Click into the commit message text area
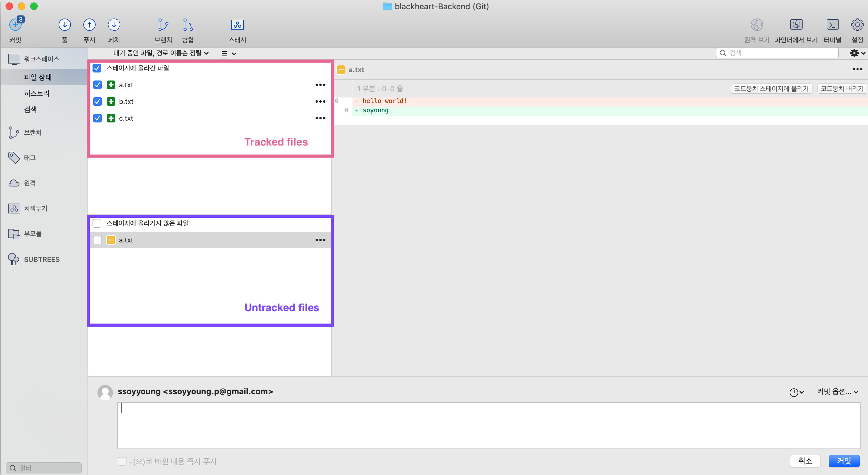This screenshot has height=475, width=868. [x=489, y=425]
